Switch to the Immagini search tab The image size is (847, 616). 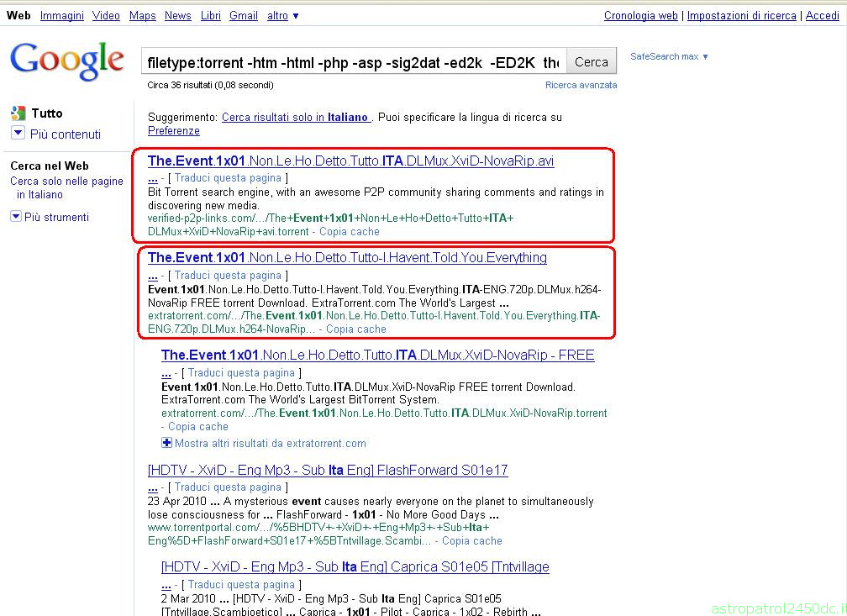[x=61, y=16]
